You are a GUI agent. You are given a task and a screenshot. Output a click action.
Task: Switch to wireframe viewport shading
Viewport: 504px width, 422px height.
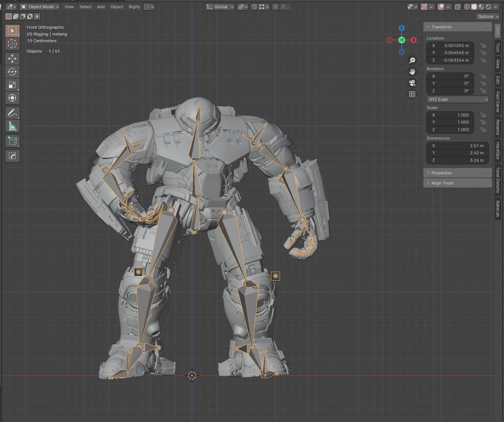tap(467, 7)
